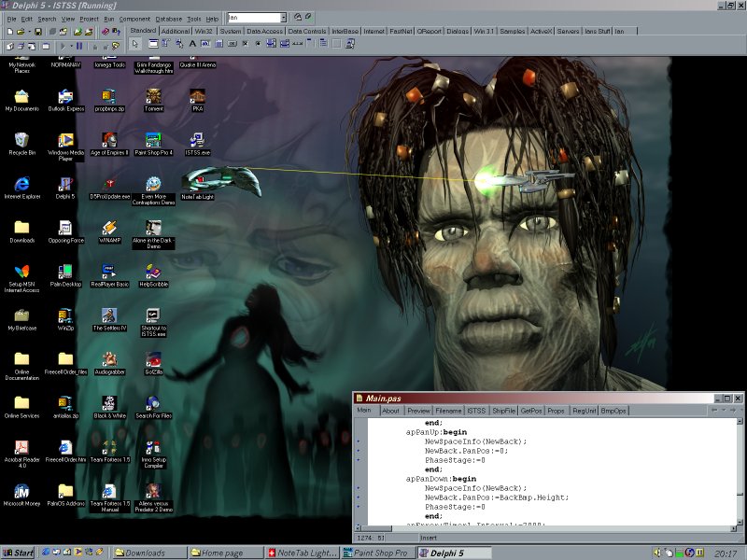Switch to Downloads in the taskbar
747x560 pixels.
coord(150,553)
